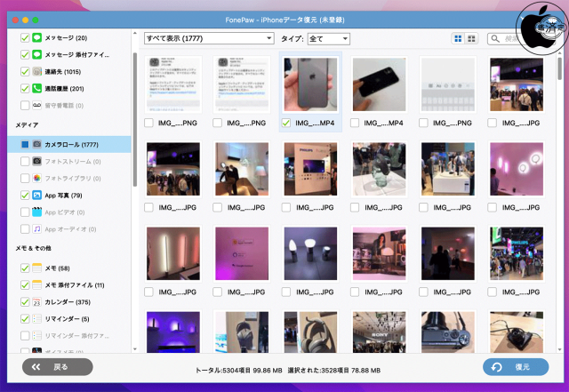Toggle the カメラロール (1777) checkbox
Viewport: 569px width, 392px height.
pyautogui.click(x=25, y=145)
